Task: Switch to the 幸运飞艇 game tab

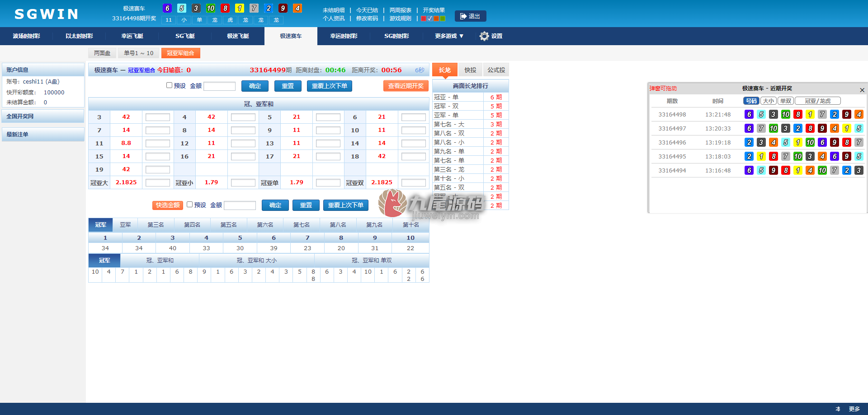Action: click(132, 36)
